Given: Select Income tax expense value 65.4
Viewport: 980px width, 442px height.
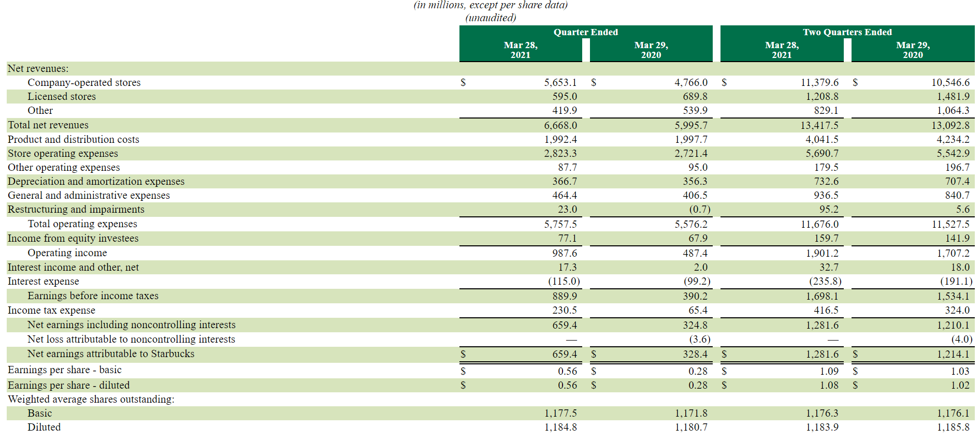Looking at the screenshot, I should tap(698, 310).
